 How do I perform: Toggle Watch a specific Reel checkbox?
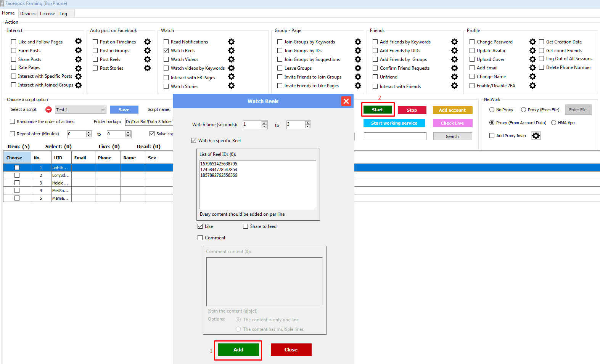coord(193,140)
